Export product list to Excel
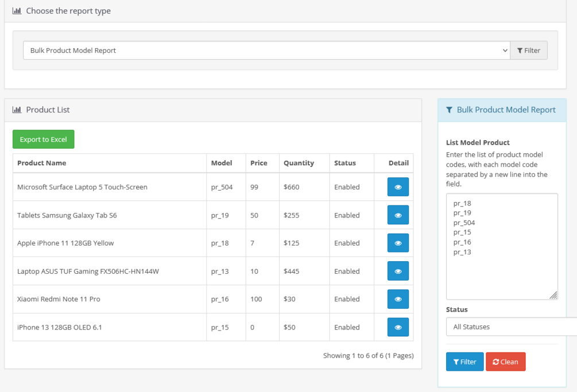Viewport: 577px width, 392px height. [x=44, y=139]
